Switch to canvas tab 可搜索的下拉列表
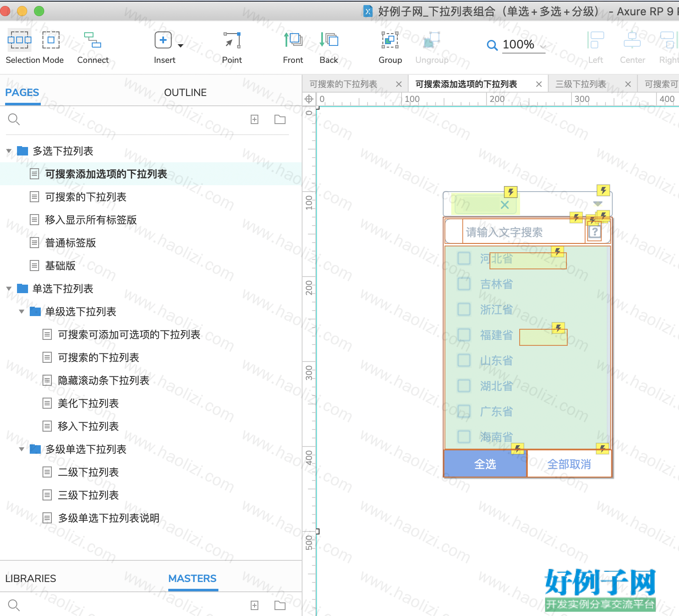This screenshot has width=679, height=616. pyautogui.click(x=343, y=84)
